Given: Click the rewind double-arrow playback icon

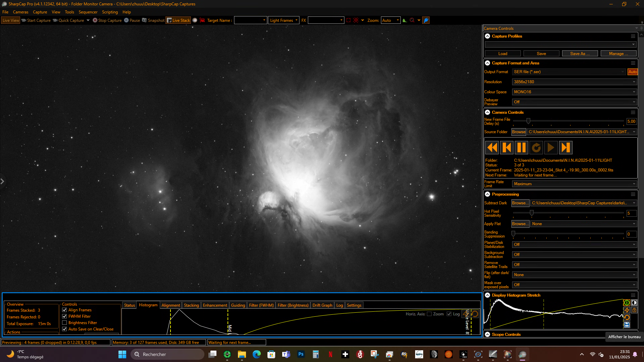Looking at the screenshot, I should [492, 148].
